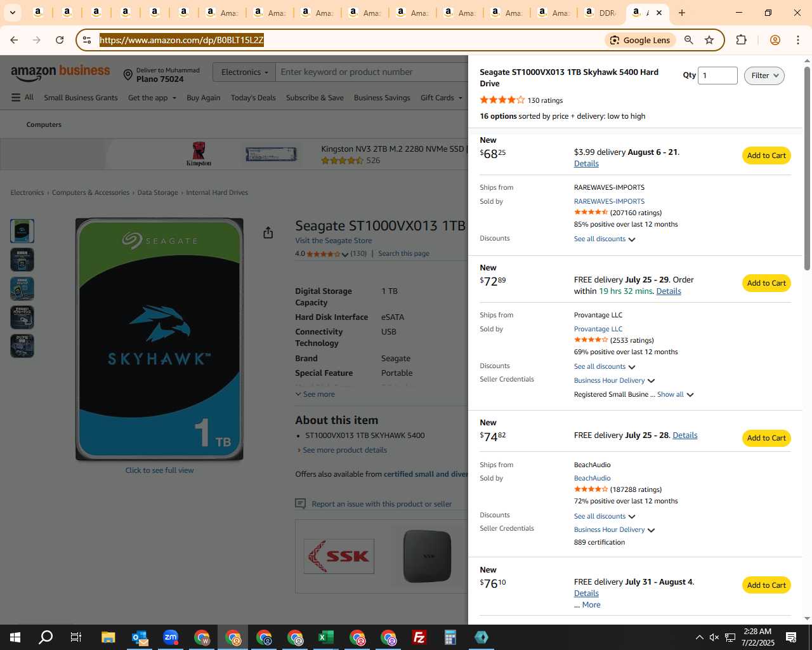The image size is (812, 650).
Task: Expand the Gift Cards dropdown
Action: pyautogui.click(x=442, y=98)
